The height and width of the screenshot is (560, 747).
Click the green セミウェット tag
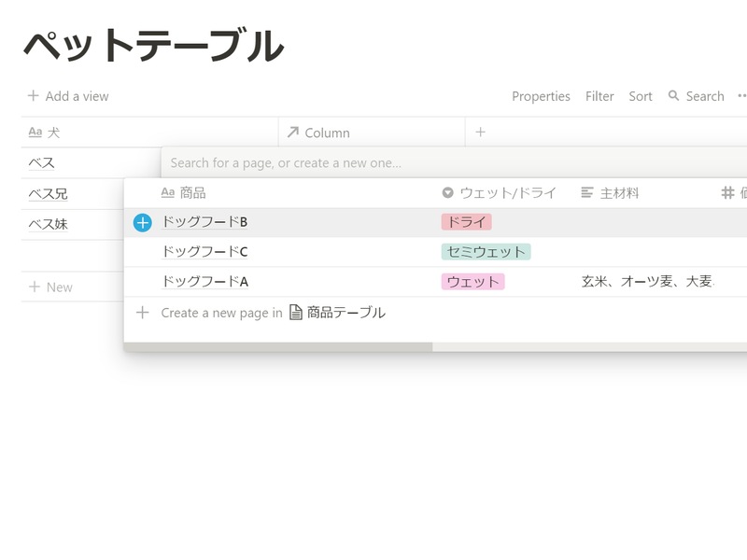(486, 252)
